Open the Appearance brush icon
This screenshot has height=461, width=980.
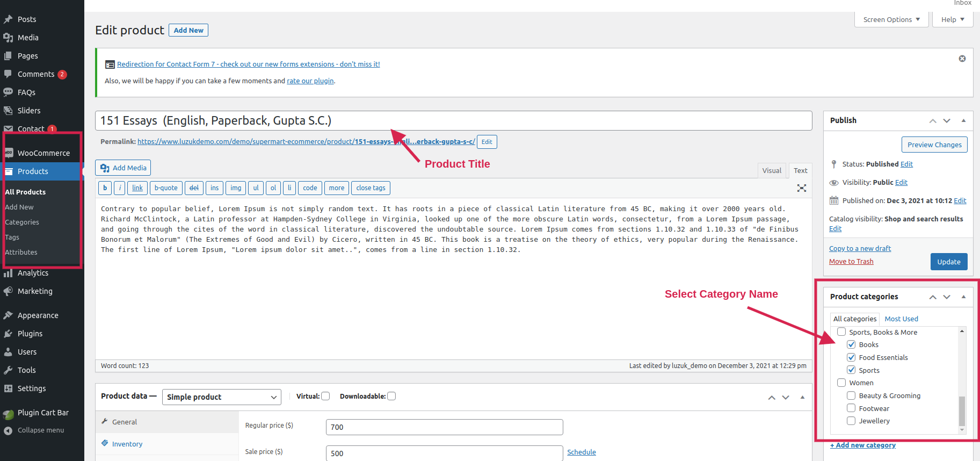tap(8, 315)
